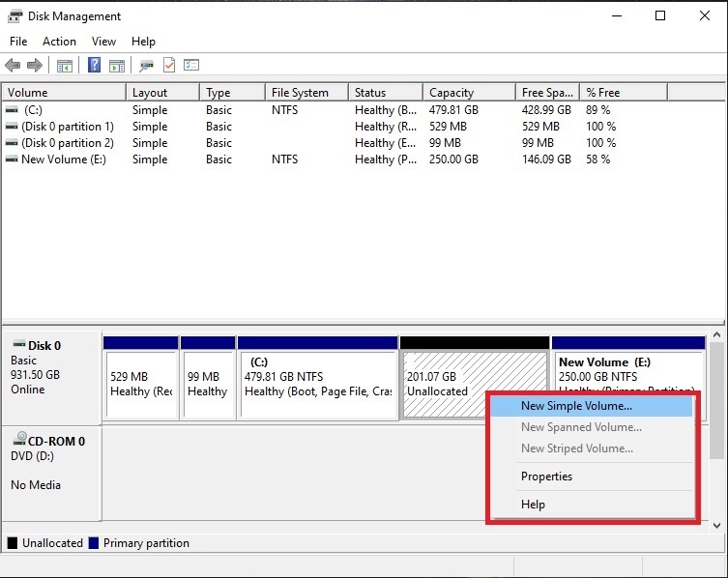The height and width of the screenshot is (578, 728).
Task: Click the down arrow of the vertical scrollbar
Action: (716, 525)
